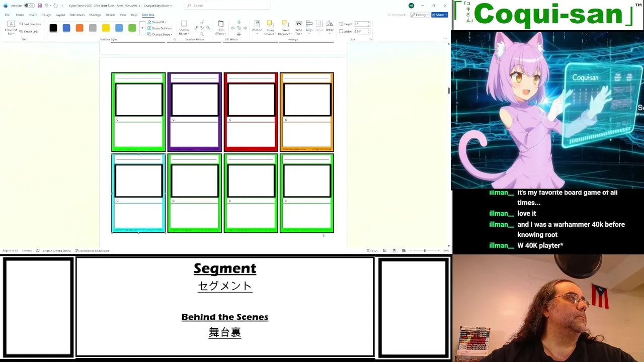644x362 pixels.
Task: Nudge shadow right icon
Action: 208,28
